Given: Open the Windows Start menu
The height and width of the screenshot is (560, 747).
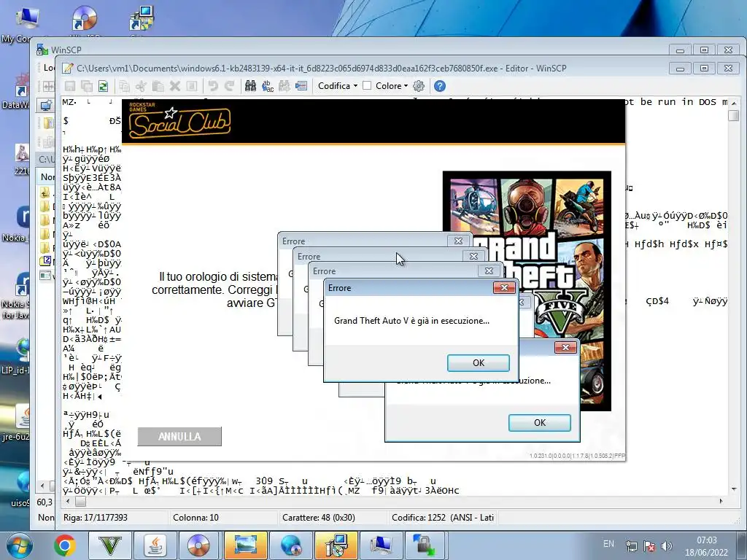Looking at the screenshot, I should (x=18, y=545).
